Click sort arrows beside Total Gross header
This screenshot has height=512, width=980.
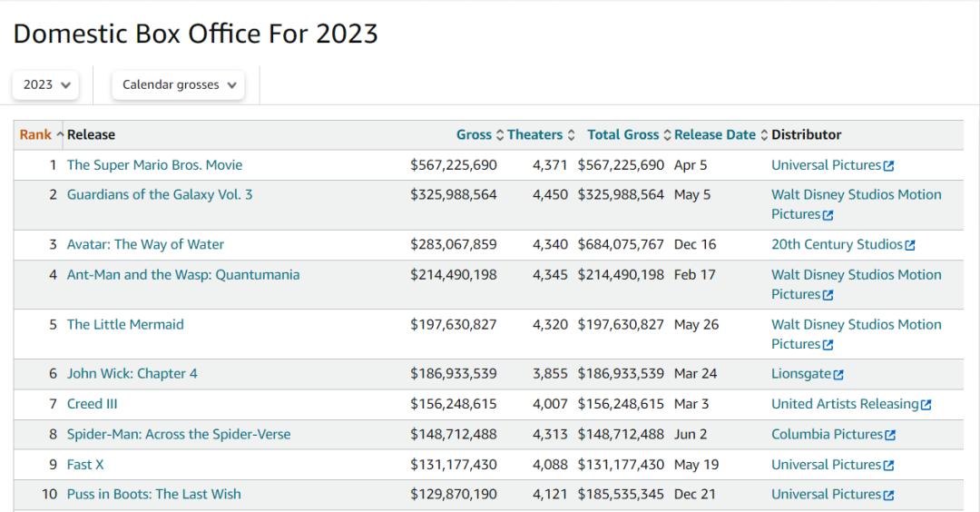[x=668, y=135]
